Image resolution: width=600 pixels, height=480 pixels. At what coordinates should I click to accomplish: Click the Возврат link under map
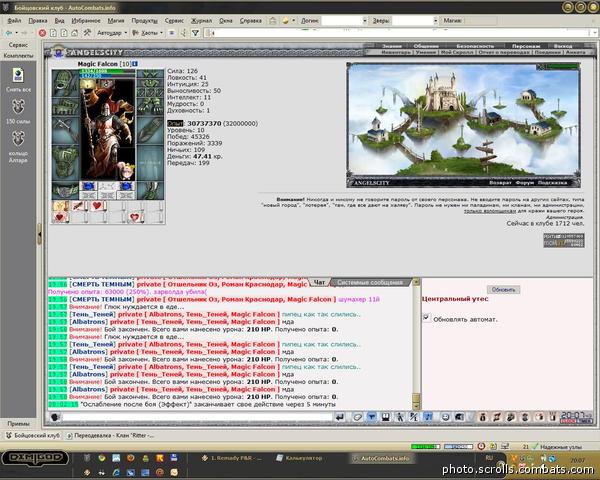click(x=500, y=183)
